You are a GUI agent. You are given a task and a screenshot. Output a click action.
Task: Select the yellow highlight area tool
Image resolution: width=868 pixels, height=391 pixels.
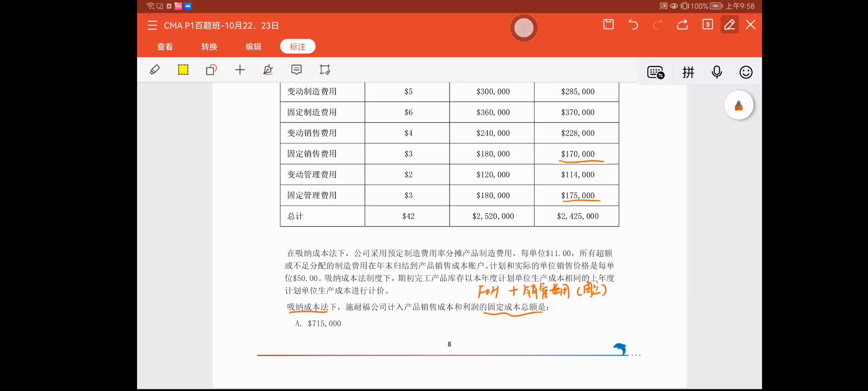coord(183,70)
